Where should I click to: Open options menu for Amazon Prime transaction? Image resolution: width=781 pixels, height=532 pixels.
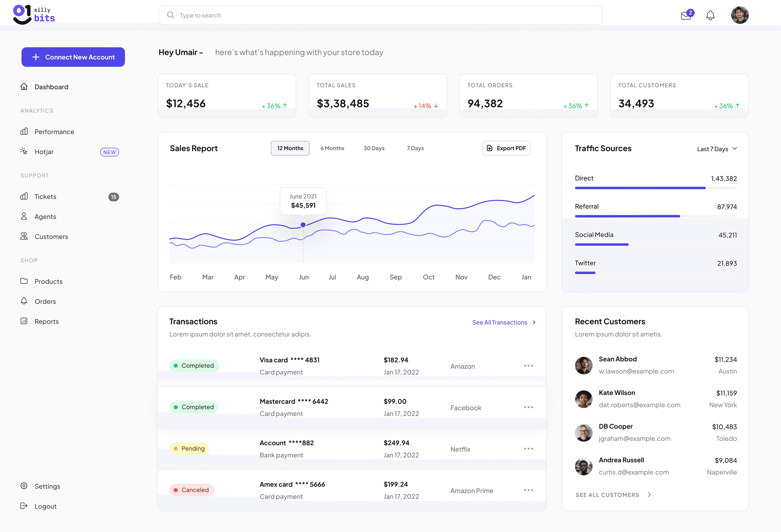[x=528, y=490]
